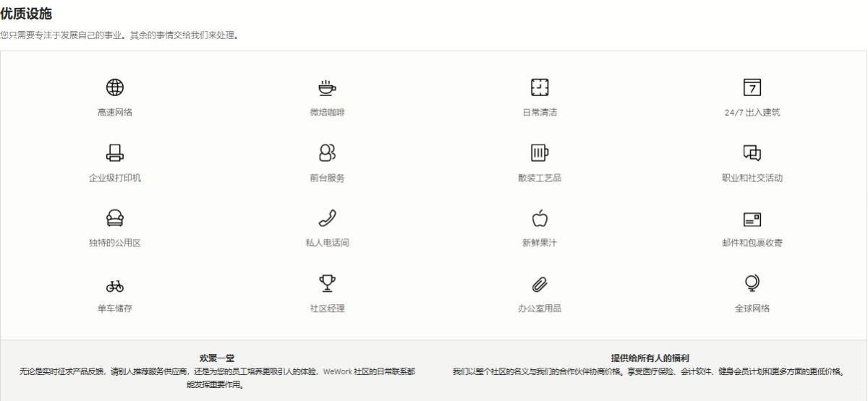Image resolution: width=868 pixels, height=401 pixels.
Task: Click the chat bubbles icon for 职业和社交活动
Action: [x=752, y=152]
